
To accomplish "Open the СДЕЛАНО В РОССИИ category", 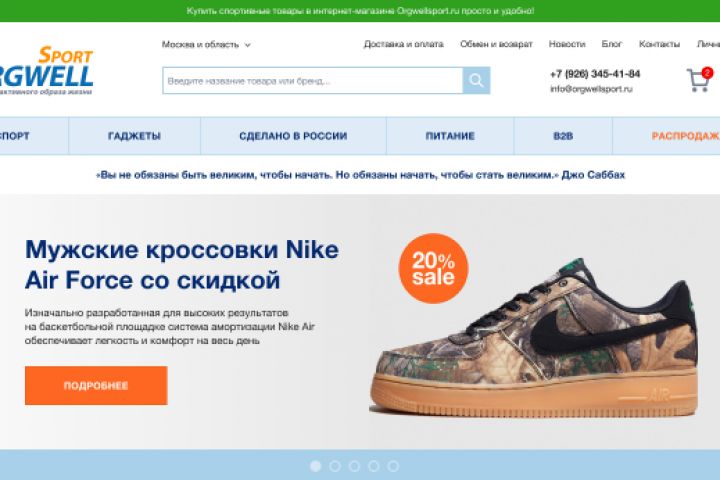I will click(x=293, y=136).
